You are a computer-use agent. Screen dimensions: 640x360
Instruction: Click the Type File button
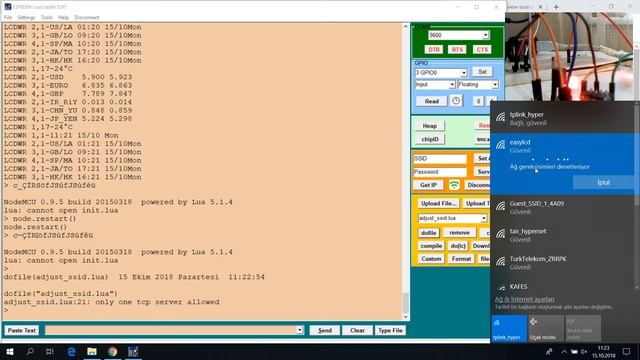tap(390, 330)
